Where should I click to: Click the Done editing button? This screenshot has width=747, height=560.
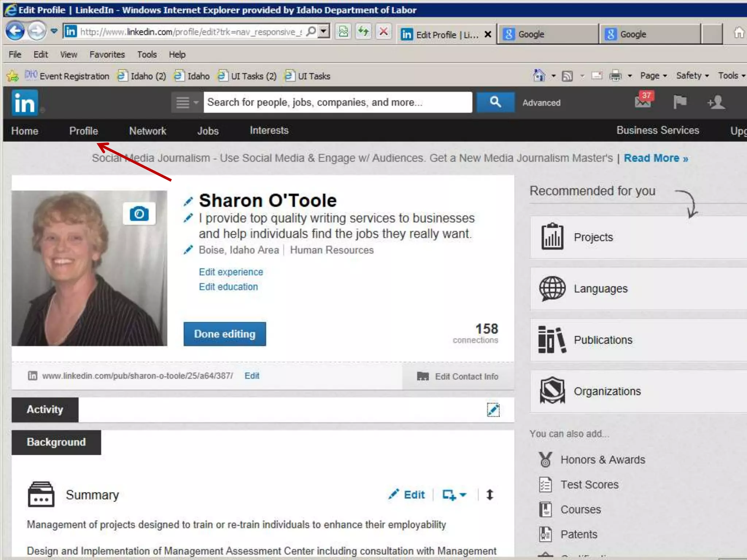pyautogui.click(x=225, y=334)
